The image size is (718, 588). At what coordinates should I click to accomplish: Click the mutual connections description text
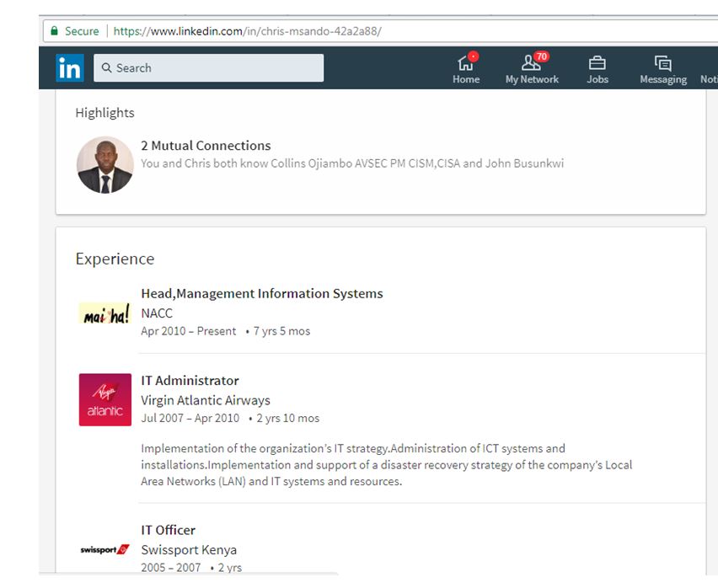(352, 163)
